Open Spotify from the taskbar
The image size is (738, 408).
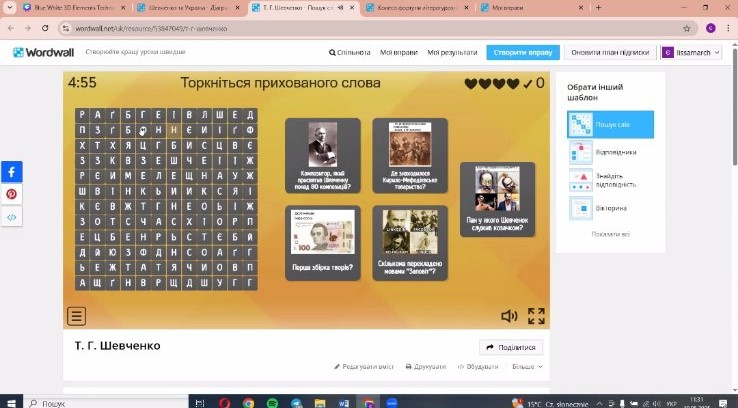pyautogui.click(x=272, y=403)
